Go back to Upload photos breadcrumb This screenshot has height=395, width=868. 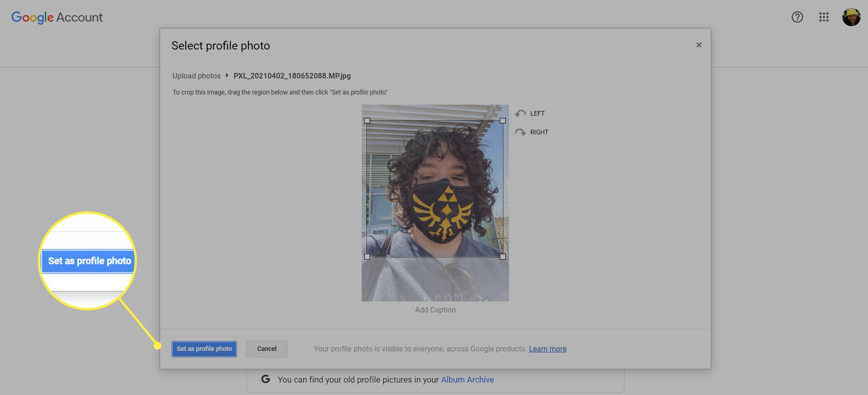[x=196, y=76]
